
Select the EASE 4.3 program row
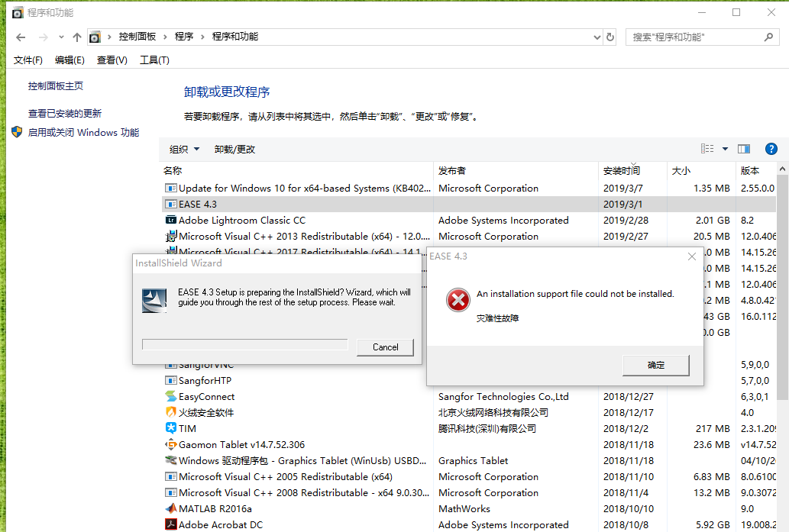pos(468,204)
